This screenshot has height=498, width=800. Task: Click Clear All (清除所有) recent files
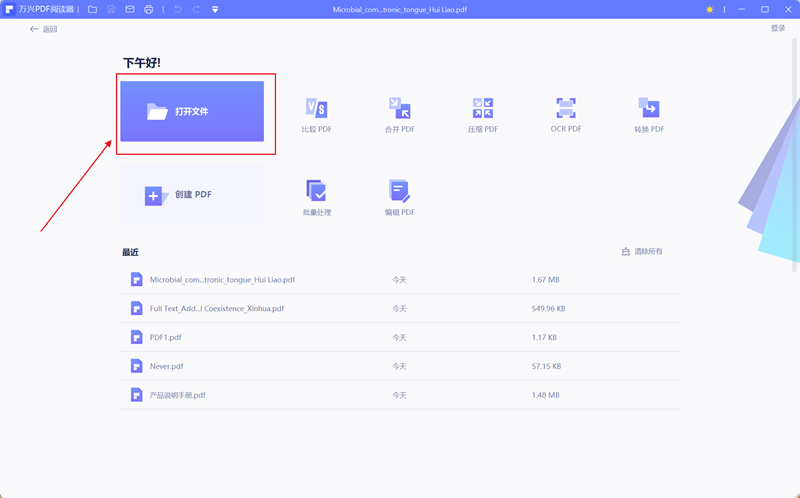pyautogui.click(x=642, y=251)
